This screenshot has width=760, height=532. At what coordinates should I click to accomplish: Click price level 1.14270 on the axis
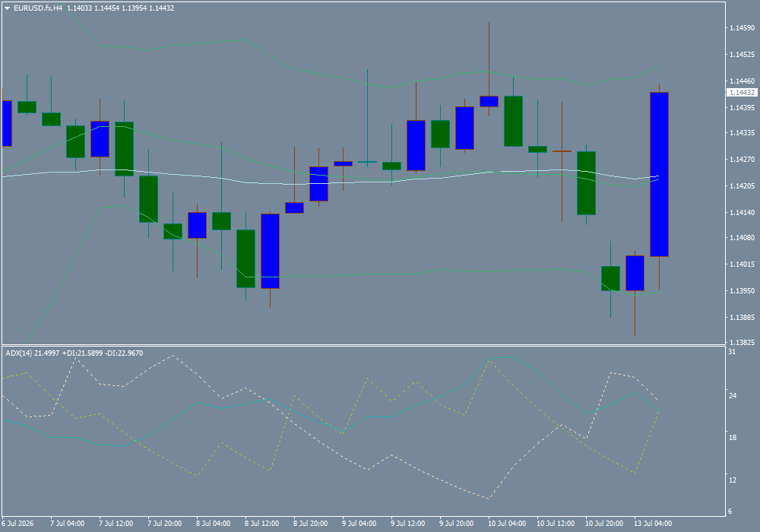742,160
